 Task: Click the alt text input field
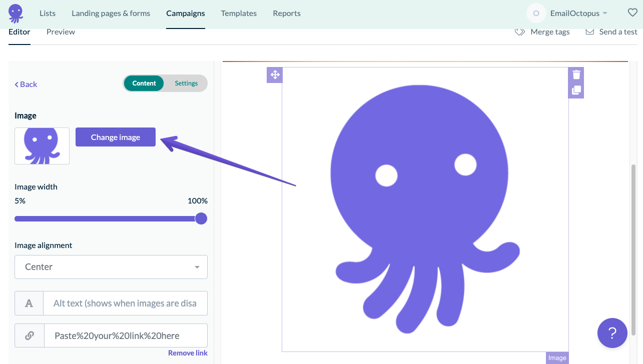pos(125,303)
